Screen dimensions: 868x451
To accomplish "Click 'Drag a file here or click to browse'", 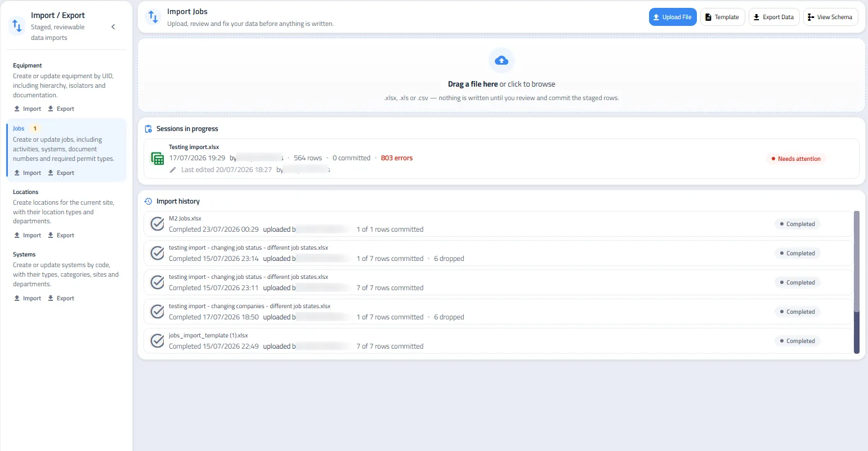I will coord(502,84).
